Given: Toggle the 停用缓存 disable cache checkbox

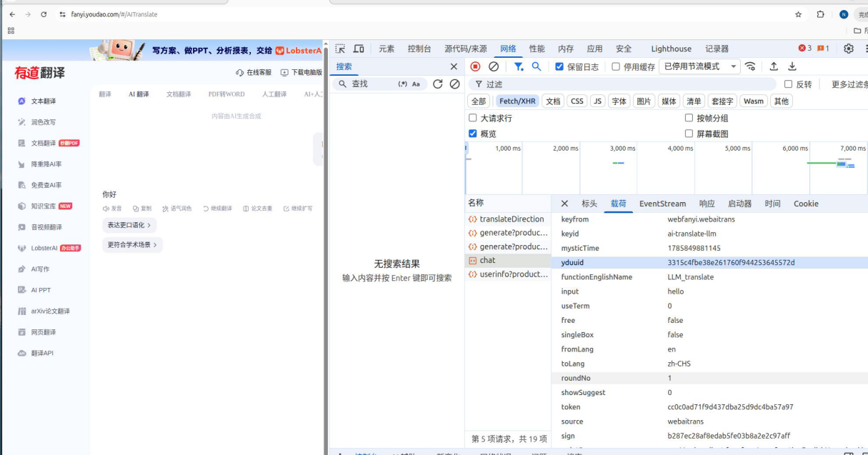Looking at the screenshot, I should point(616,66).
